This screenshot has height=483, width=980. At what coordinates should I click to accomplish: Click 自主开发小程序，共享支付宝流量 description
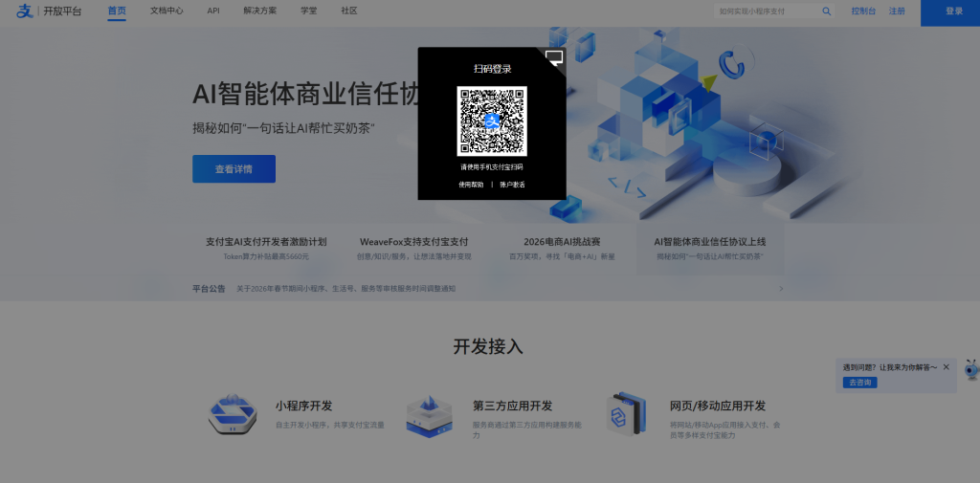tap(330, 425)
